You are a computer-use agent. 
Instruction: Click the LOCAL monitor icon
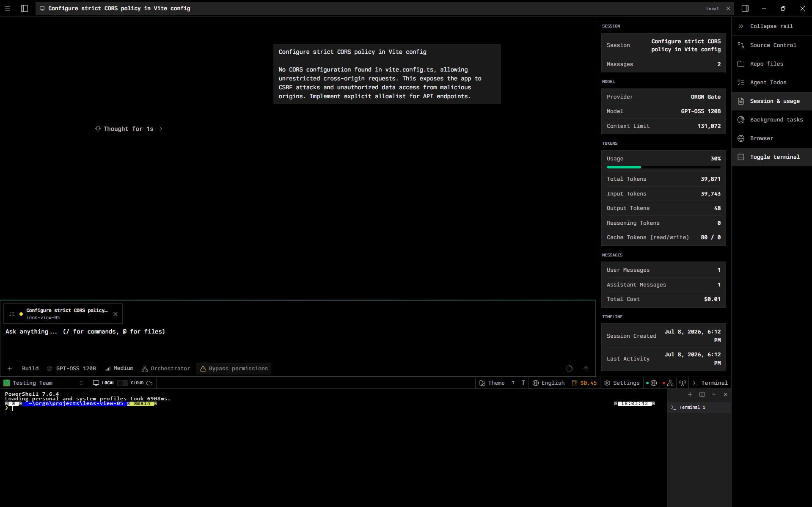(96, 383)
